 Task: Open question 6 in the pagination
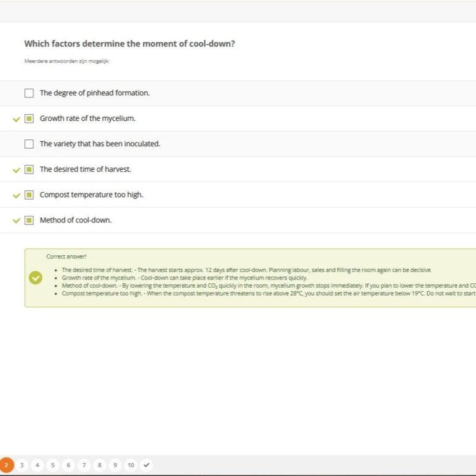[68, 465]
